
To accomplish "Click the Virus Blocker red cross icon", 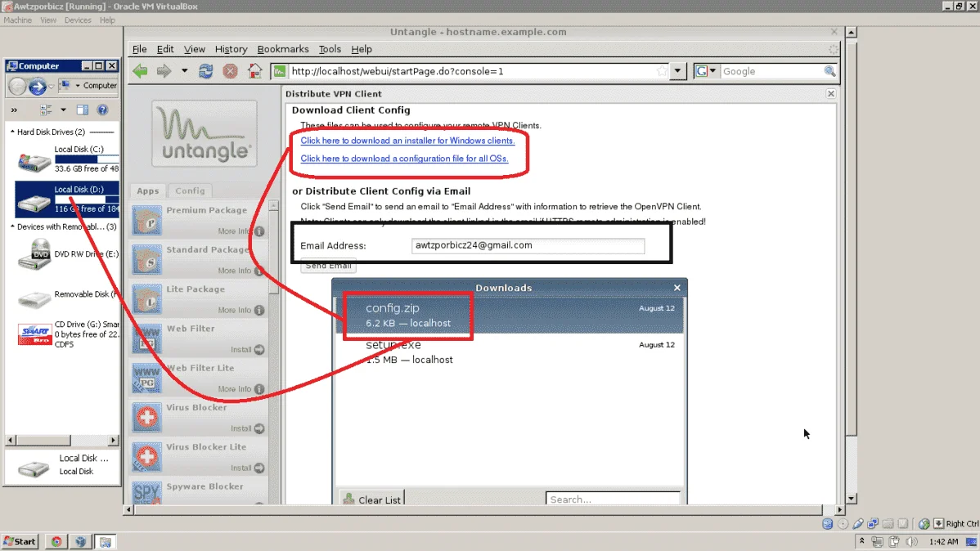I will pyautogui.click(x=147, y=417).
